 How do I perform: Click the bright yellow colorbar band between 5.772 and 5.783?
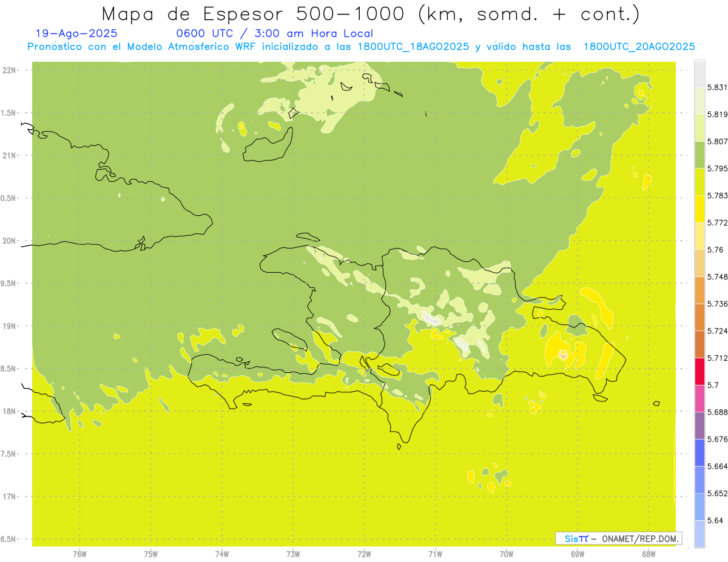point(699,209)
